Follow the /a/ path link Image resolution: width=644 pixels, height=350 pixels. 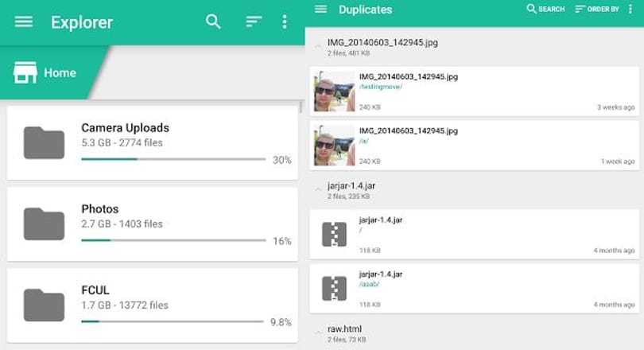[x=364, y=141]
